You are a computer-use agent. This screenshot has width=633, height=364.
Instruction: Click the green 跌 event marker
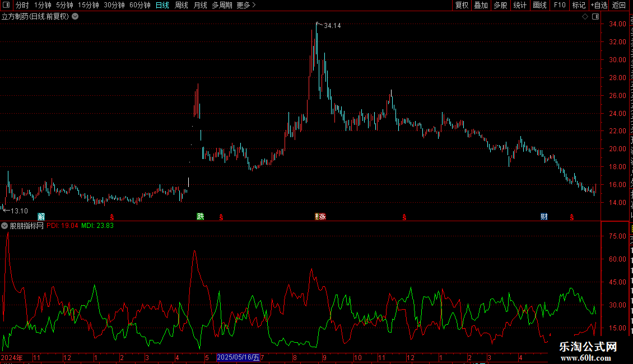(x=201, y=216)
